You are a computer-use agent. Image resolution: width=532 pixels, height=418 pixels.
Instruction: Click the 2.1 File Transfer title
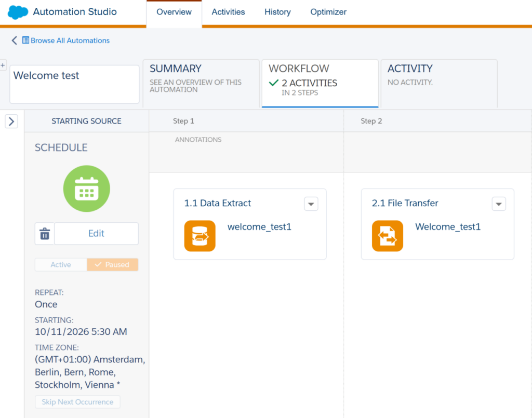pos(405,203)
